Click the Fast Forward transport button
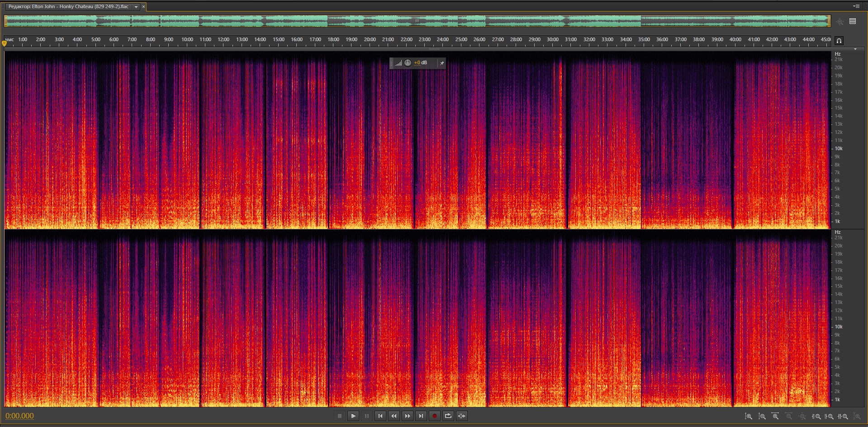 click(x=408, y=416)
